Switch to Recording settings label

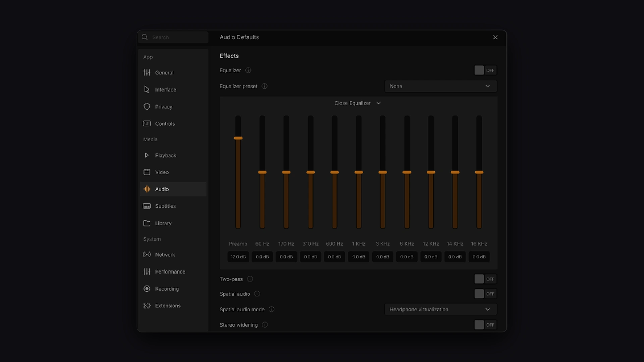[167, 289]
